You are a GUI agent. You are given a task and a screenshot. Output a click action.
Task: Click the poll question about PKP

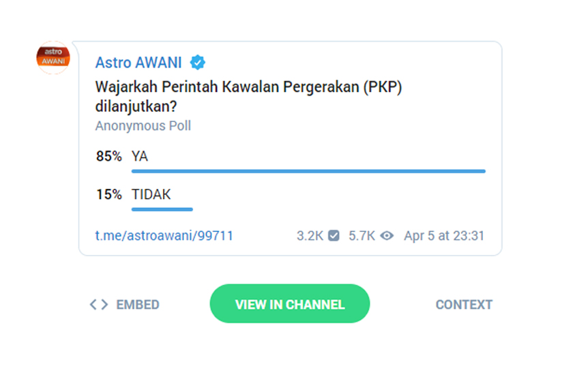click(x=246, y=97)
